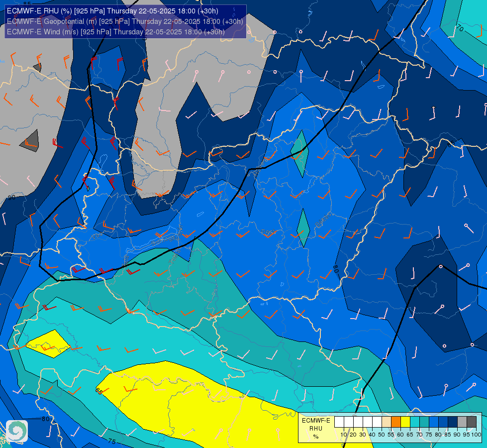Image resolution: width=487 pixels, height=448 pixels.
Task: Pick the cyan 65-70 legend swatch
Action: (x=415, y=422)
